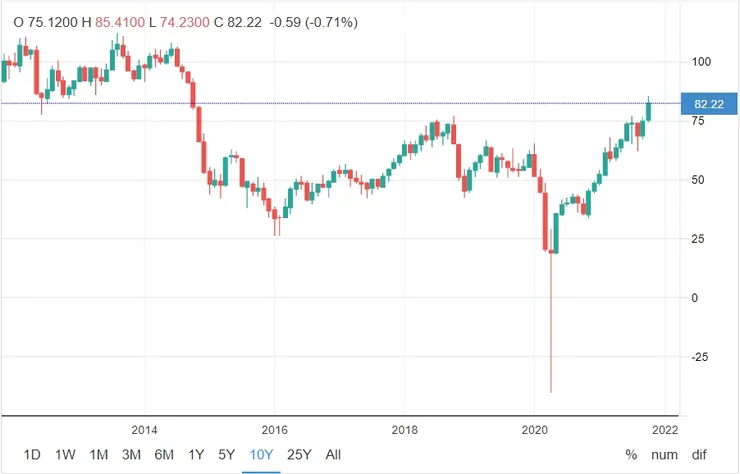Viewport: 740px width, 474px height.
Task: Click the latest green candle near 82
Action: point(648,110)
